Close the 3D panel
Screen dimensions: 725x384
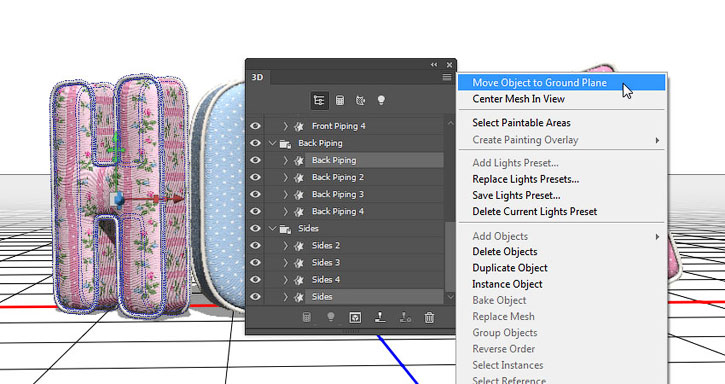pyautogui.click(x=449, y=65)
